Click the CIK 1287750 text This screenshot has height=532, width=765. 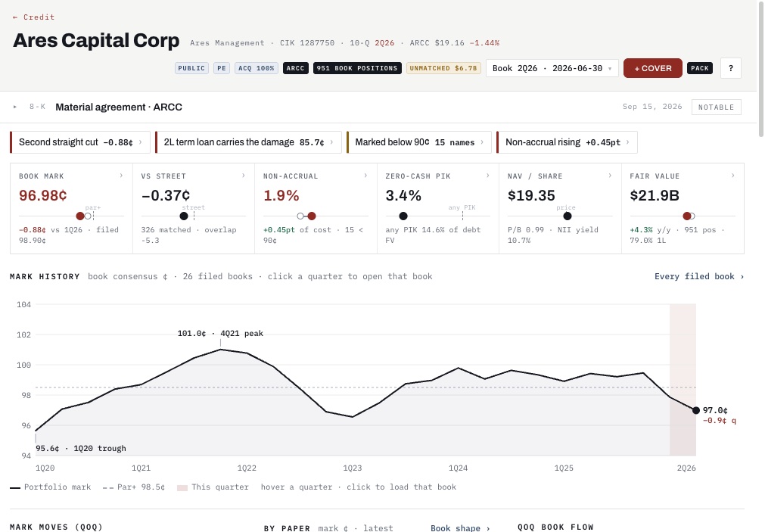pyautogui.click(x=307, y=43)
